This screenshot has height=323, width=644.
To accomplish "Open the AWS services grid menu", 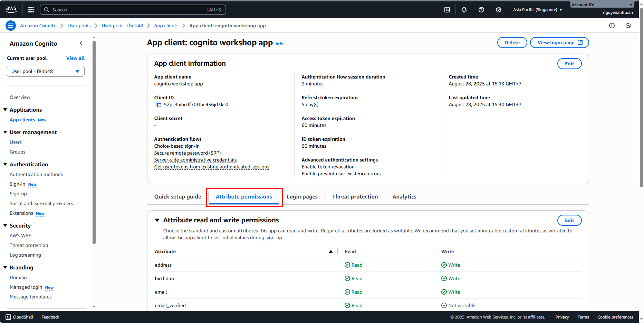I will [x=31, y=10].
